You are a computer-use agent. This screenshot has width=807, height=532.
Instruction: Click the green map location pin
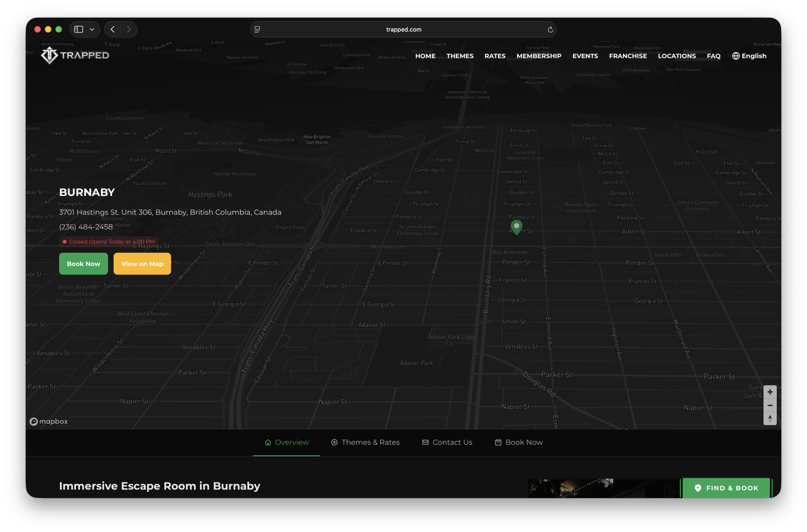516,227
